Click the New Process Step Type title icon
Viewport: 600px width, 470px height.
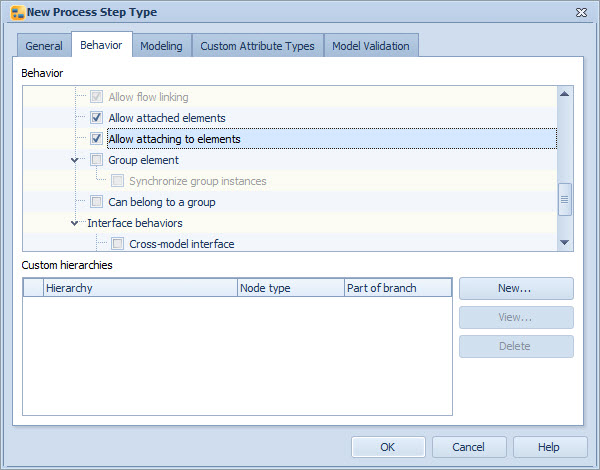click(x=15, y=12)
